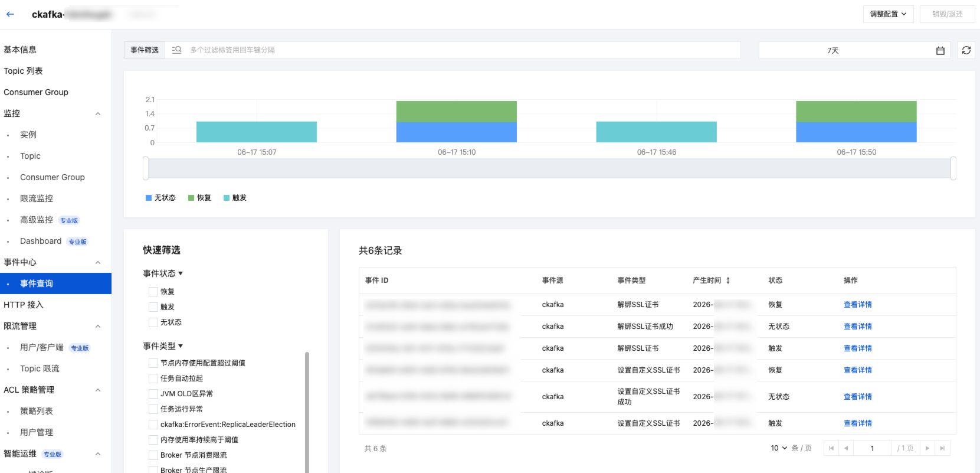This screenshot has width=980, height=473.
Task: Open Topic 列表 in the sidebar
Action: point(23,71)
